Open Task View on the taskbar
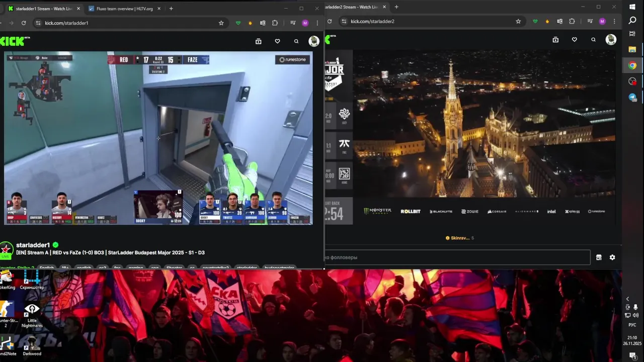The height and width of the screenshot is (362, 644). 632,34
